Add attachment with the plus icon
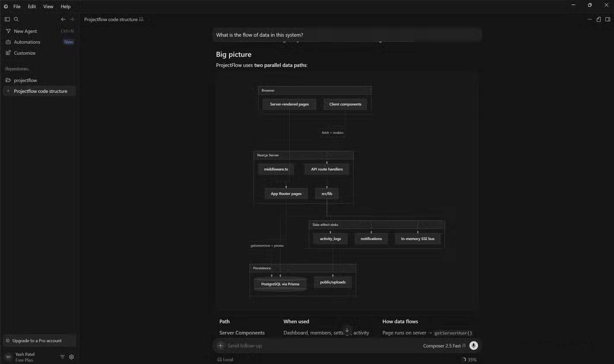The width and height of the screenshot is (614, 364). coord(221,345)
